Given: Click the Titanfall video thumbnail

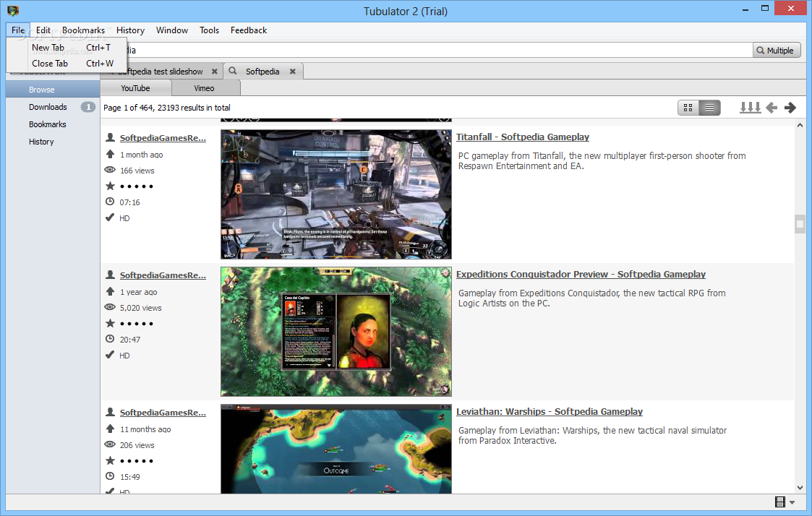Looking at the screenshot, I should pos(336,194).
